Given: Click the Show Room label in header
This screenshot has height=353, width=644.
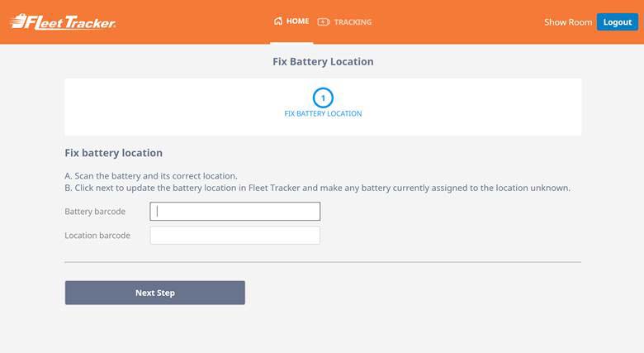Looking at the screenshot, I should [x=567, y=22].
